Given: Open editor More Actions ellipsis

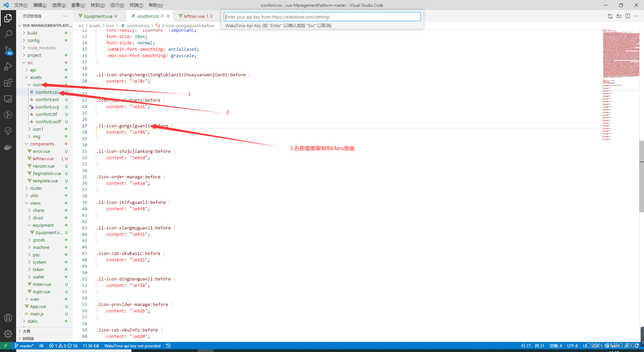Looking at the screenshot, I should click(x=636, y=16).
